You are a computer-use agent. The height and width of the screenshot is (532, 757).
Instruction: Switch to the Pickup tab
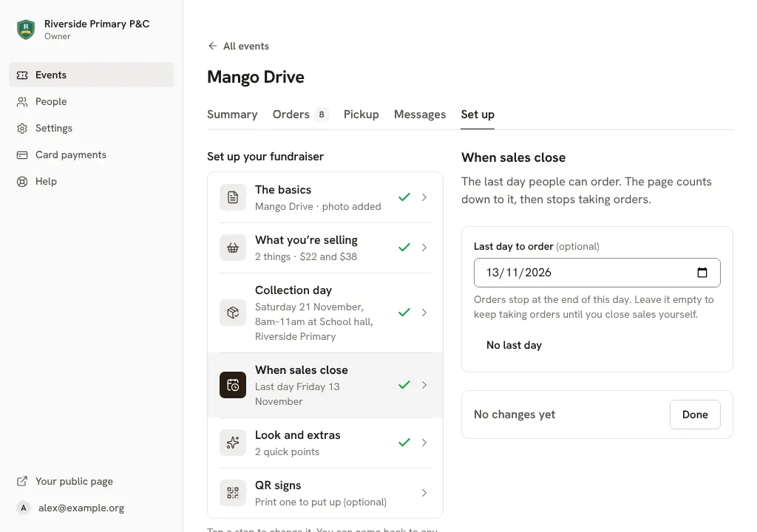[361, 115]
